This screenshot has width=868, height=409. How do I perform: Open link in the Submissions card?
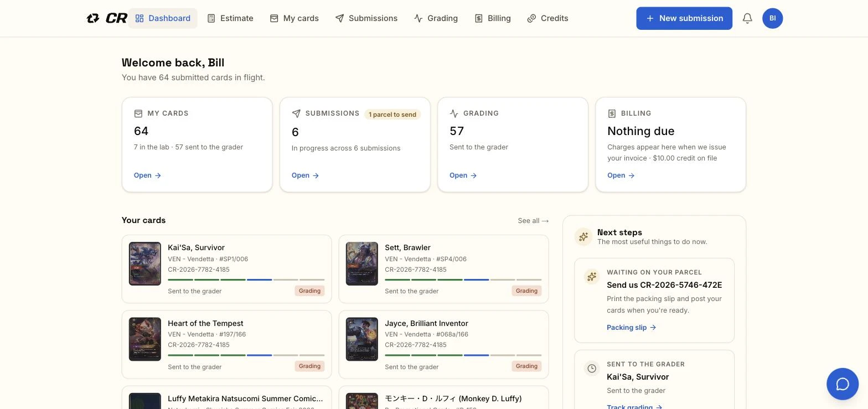click(x=305, y=175)
